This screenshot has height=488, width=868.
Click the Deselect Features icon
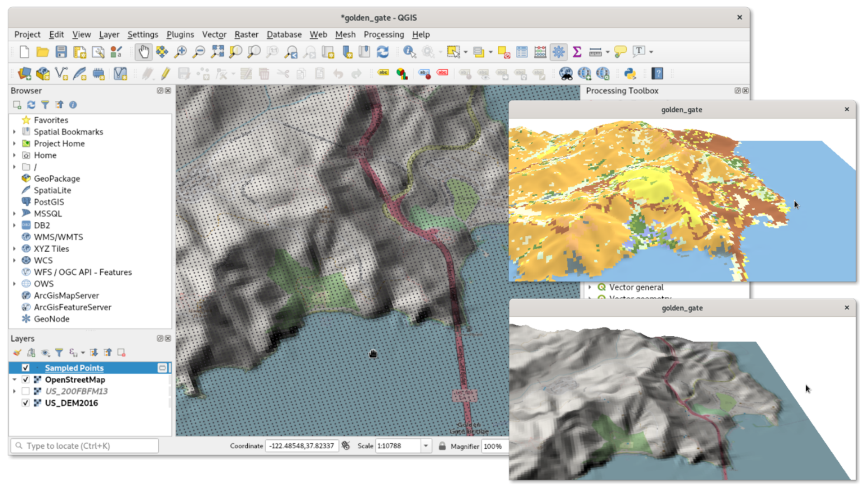coord(504,52)
